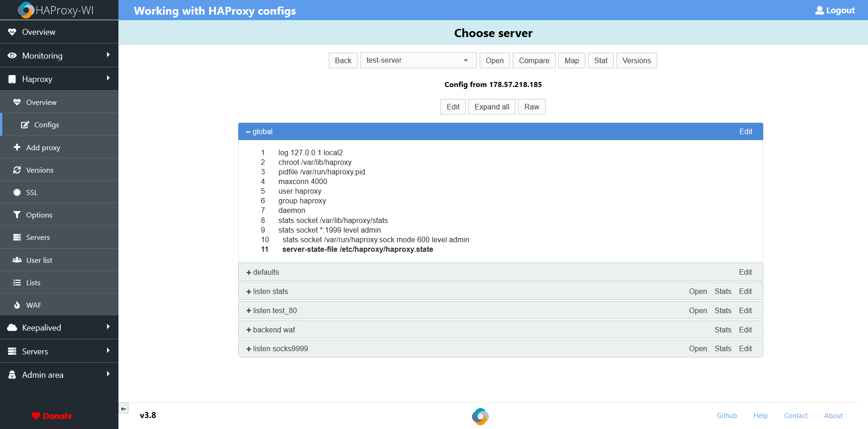Screen dimensions: 868x429
Task: Click the heartbeat icon beside the top Overview item
Action: tap(12, 32)
